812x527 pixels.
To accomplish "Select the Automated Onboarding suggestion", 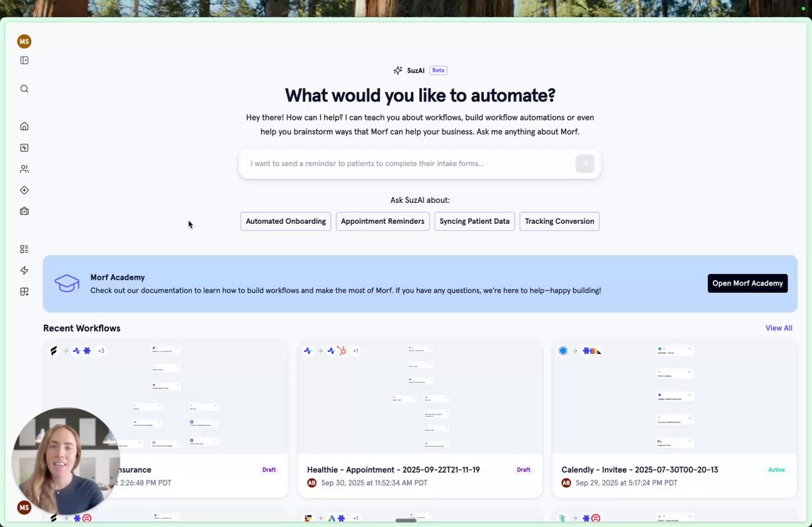I will [x=285, y=221].
